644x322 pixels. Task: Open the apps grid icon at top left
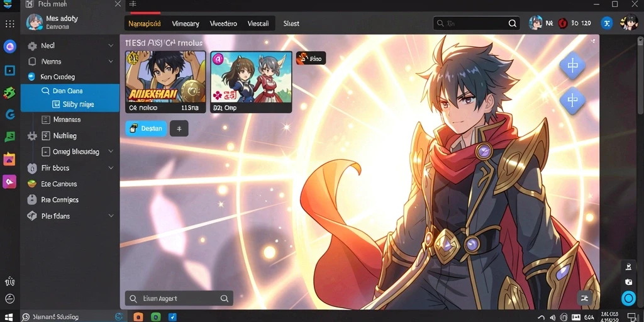click(x=10, y=24)
